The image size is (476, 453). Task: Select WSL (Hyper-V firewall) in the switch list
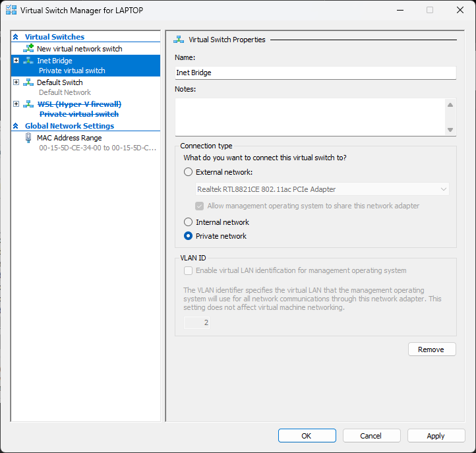tap(78, 104)
